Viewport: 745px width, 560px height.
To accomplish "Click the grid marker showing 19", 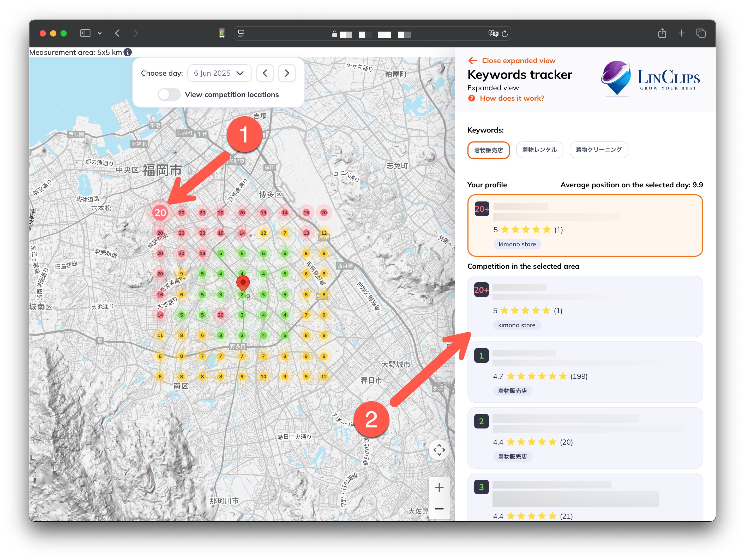I will 263,213.
